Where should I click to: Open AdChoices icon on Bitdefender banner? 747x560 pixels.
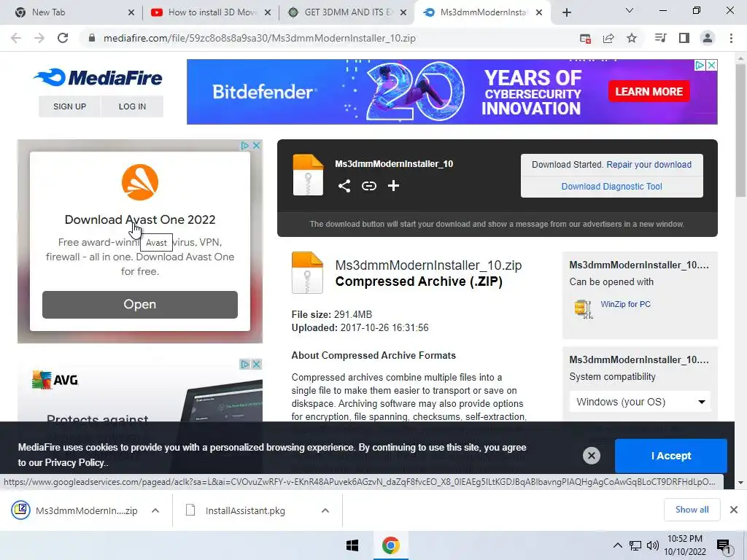click(700, 65)
